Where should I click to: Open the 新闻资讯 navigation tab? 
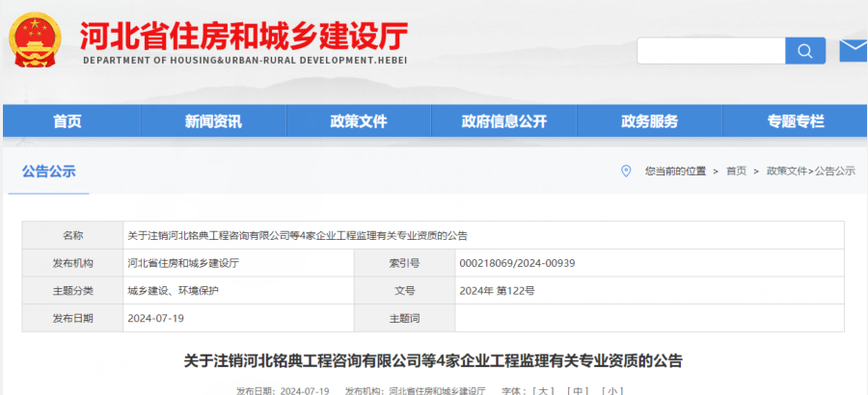[x=213, y=121]
